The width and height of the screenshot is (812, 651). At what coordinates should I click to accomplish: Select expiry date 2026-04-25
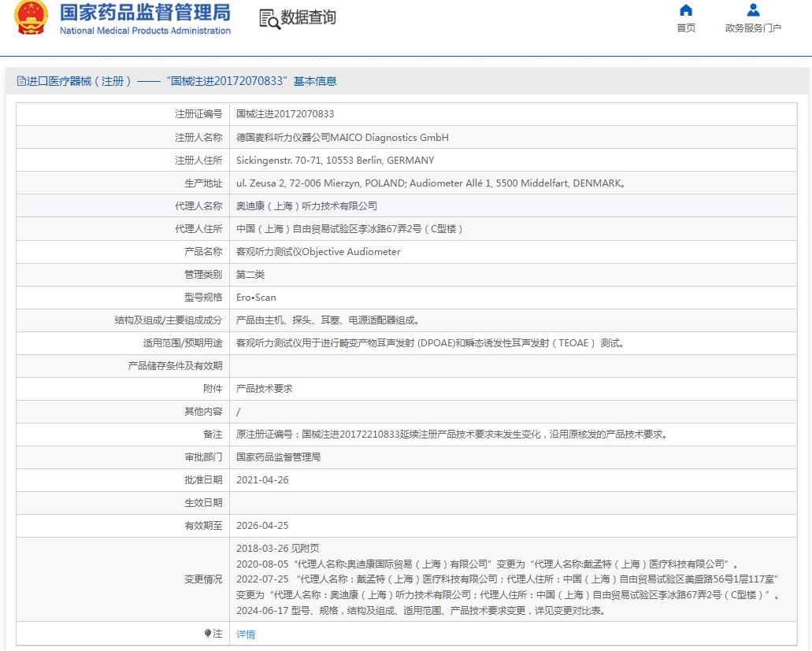262,525
